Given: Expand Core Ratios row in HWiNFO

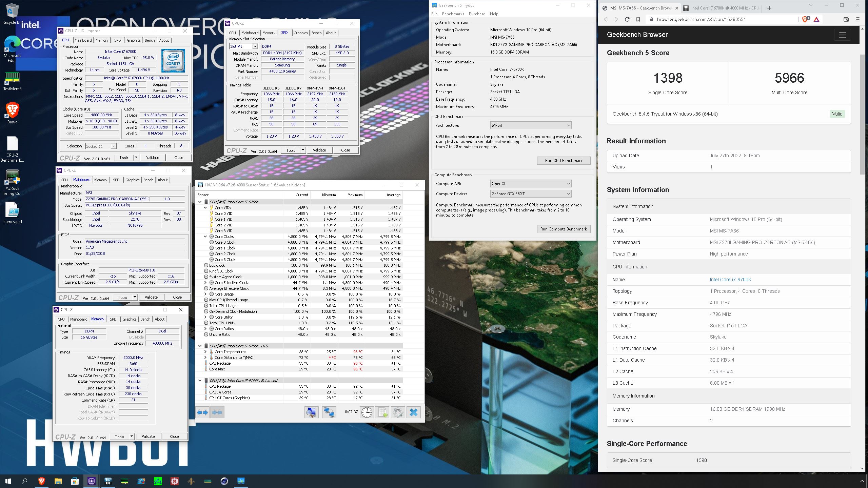Looking at the screenshot, I should click(205, 329).
